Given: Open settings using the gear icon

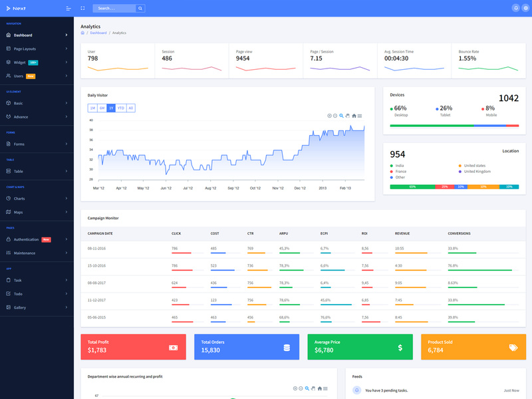Looking at the screenshot, I should (525, 8).
